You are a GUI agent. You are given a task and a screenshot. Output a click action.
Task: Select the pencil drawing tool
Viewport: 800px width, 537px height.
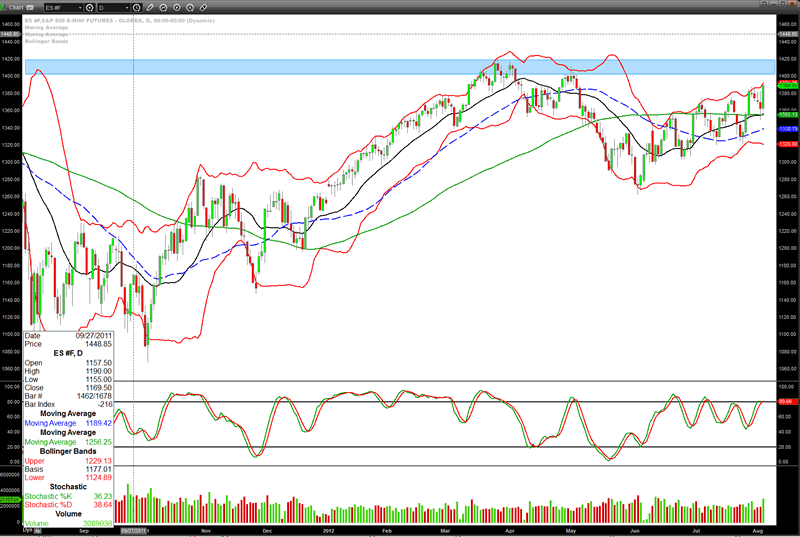[x=150, y=8]
